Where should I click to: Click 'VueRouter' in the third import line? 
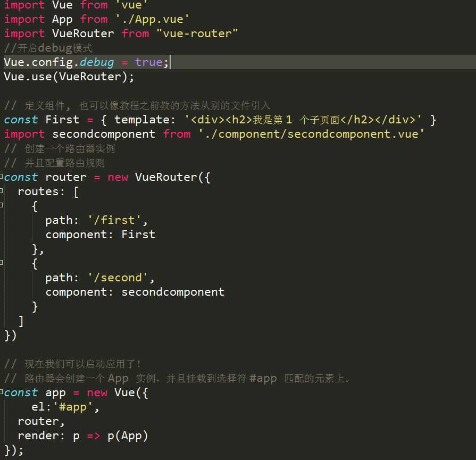[83, 34]
